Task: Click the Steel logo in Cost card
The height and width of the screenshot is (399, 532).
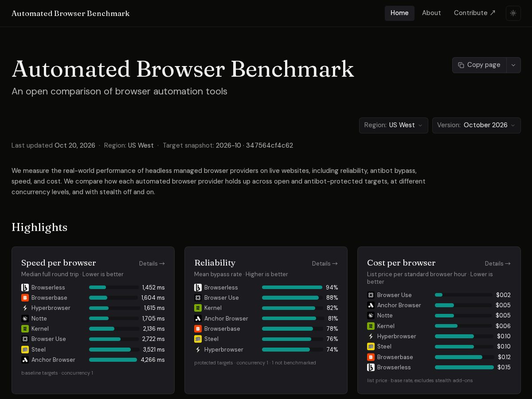Action: point(371,347)
